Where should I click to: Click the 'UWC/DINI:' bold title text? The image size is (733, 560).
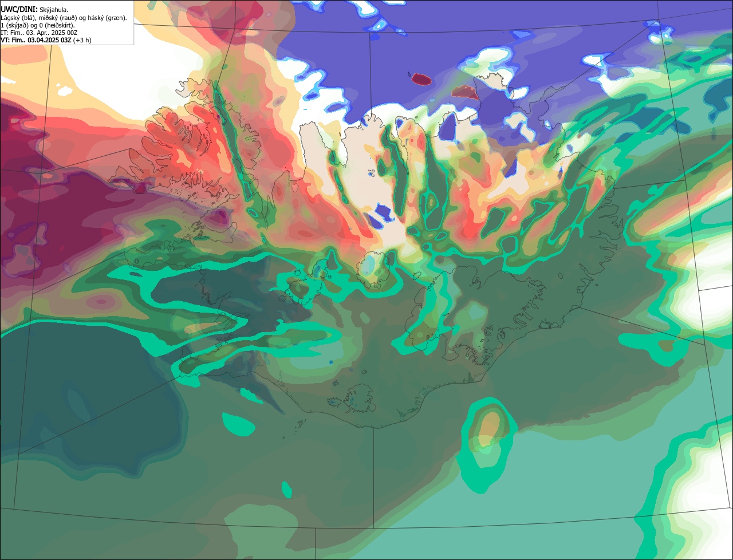pyautogui.click(x=19, y=10)
